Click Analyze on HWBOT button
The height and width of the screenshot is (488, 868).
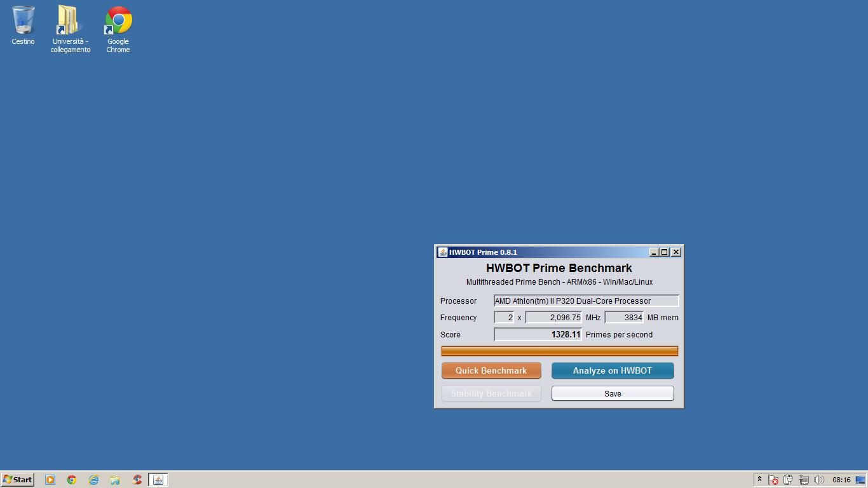coord(613,370)
